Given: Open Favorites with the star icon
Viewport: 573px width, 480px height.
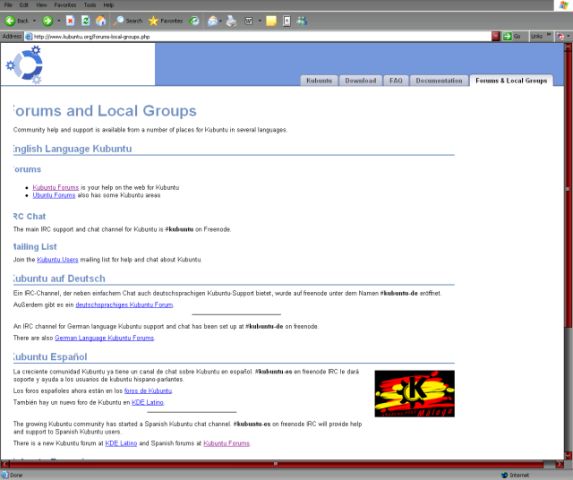Looking at the screenshot, I should 153,21.
